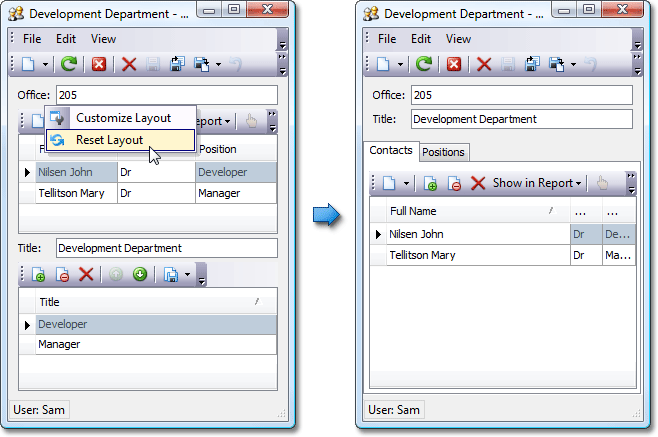Click Link icon with green plus in left window's lower toolbar

click(39, 275)
